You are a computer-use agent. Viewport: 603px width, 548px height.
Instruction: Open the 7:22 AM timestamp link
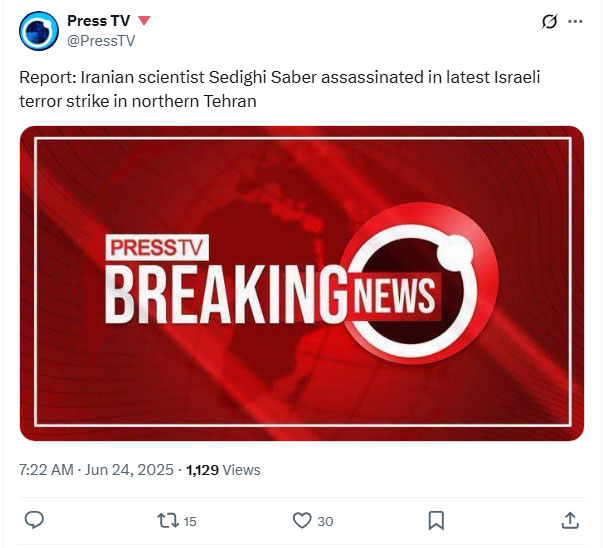click(46, 470)
